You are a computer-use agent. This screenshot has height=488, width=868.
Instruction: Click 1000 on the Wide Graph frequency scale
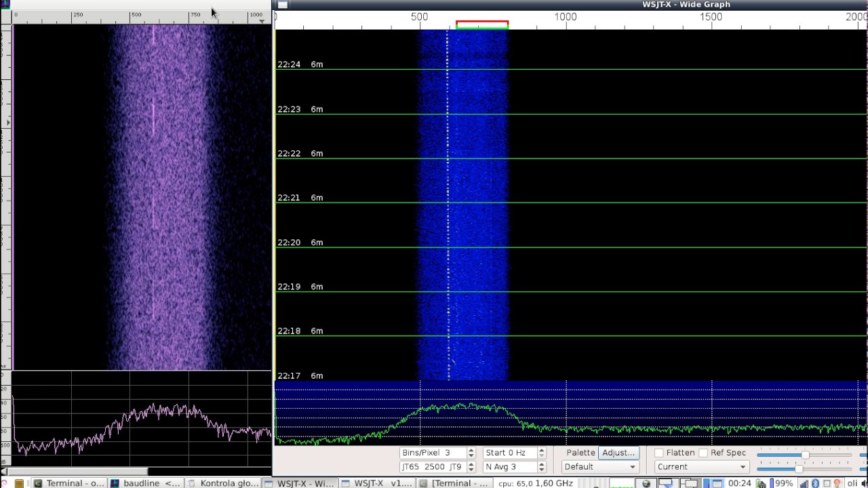pyautogui.click(x=566, y=17)
